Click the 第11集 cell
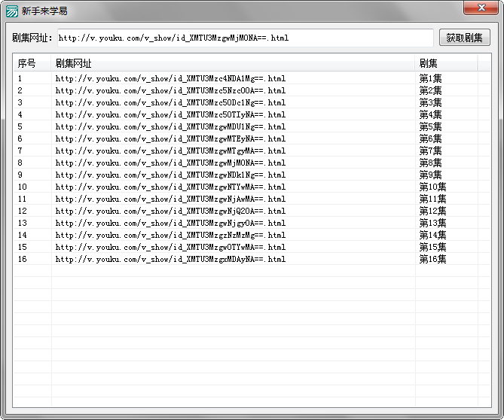 coord(432,199)
